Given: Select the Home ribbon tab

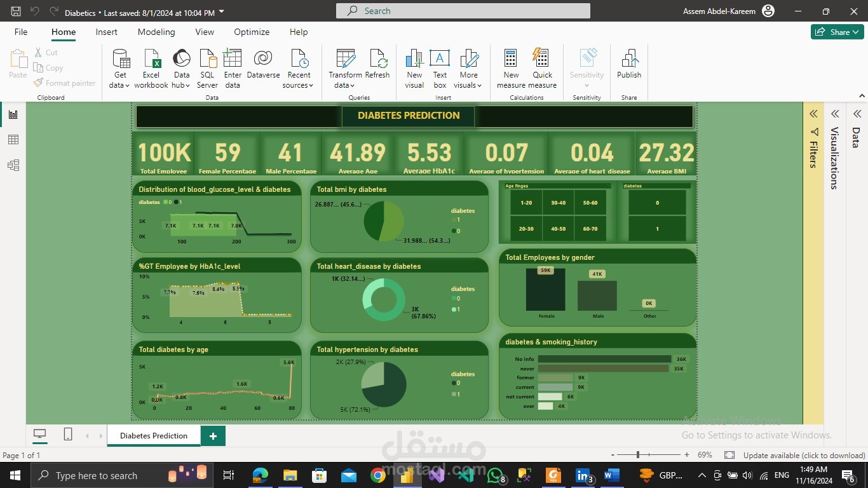Looking at the screenshot, I should coord(64,32).
